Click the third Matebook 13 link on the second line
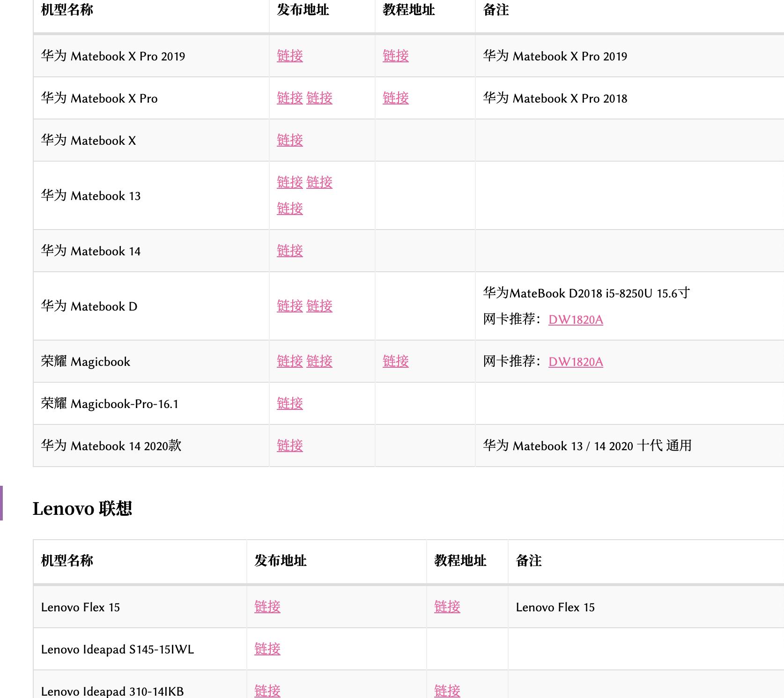This screenshot has width=784, height=698. coord(290,209)
